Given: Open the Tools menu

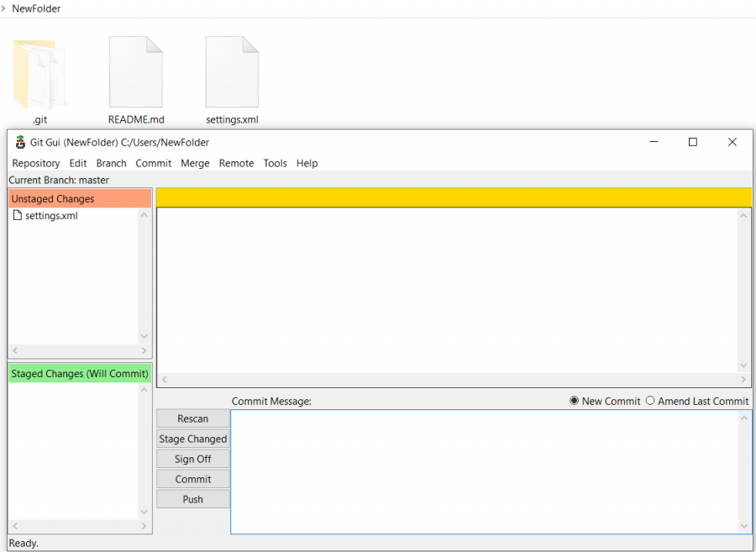Looking at the screenshot, I should coord(275,163).
